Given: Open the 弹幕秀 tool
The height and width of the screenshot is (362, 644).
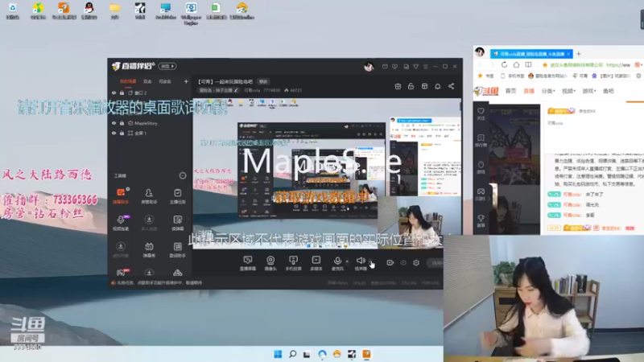Looking at the screenshot, I should 149,249.
